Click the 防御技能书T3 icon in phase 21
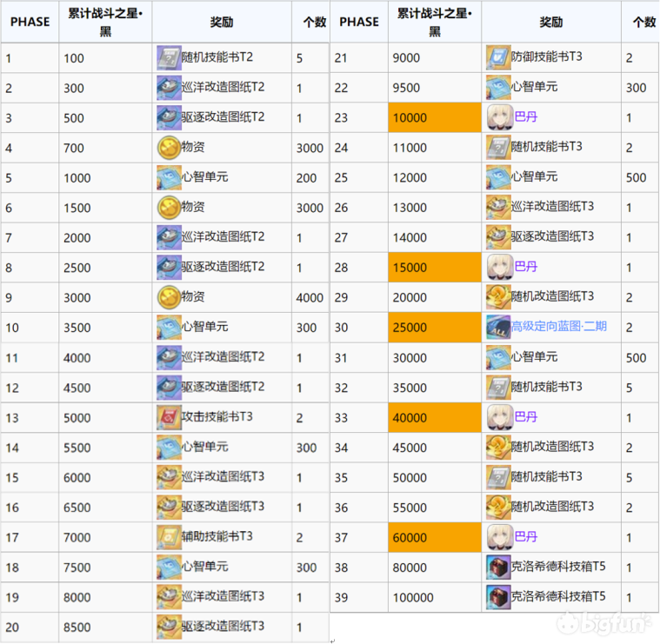This screenshot has height=644, width=660. 498,57
